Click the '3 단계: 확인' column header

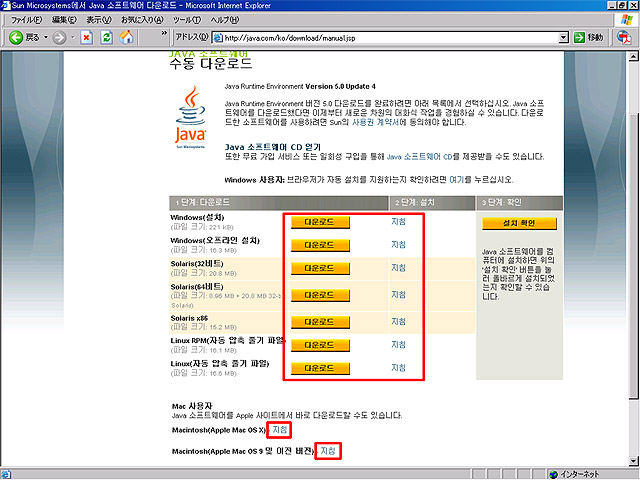tap(520, 202)
